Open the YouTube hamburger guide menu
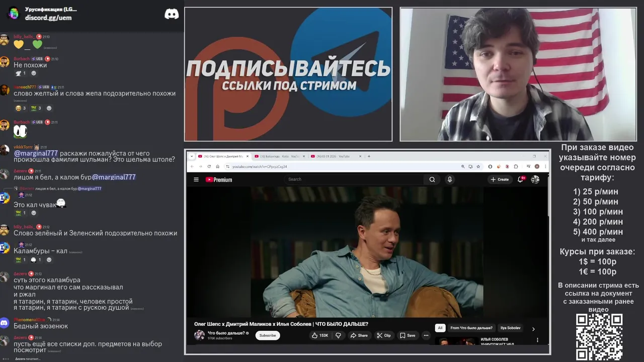This screenshot has width=644, height=362. coord(196,179)
